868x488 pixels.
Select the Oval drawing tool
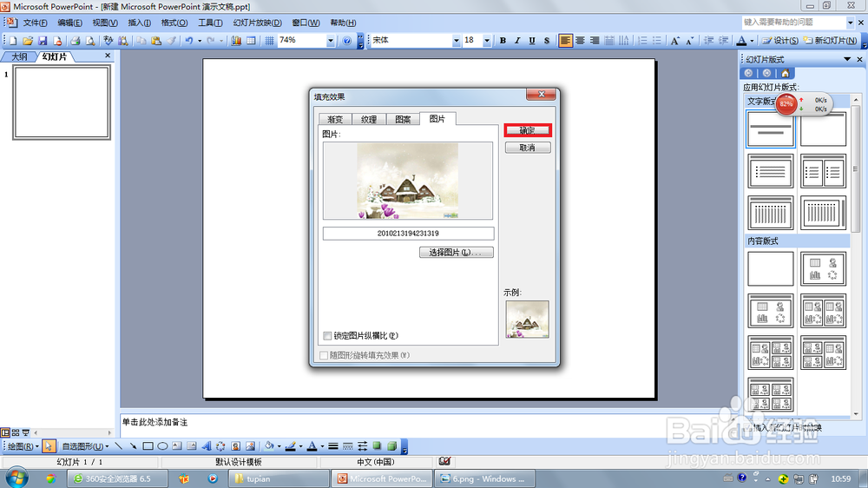(162, 446)
